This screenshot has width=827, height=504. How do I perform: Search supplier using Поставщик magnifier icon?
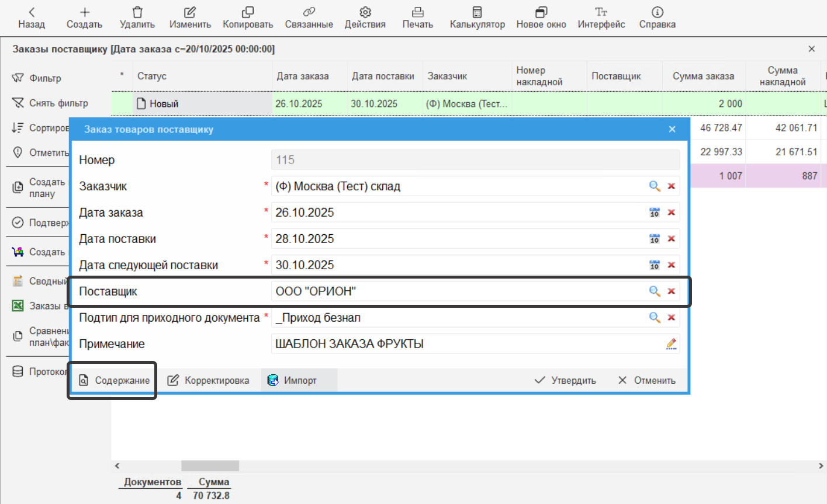click(655, 291)
